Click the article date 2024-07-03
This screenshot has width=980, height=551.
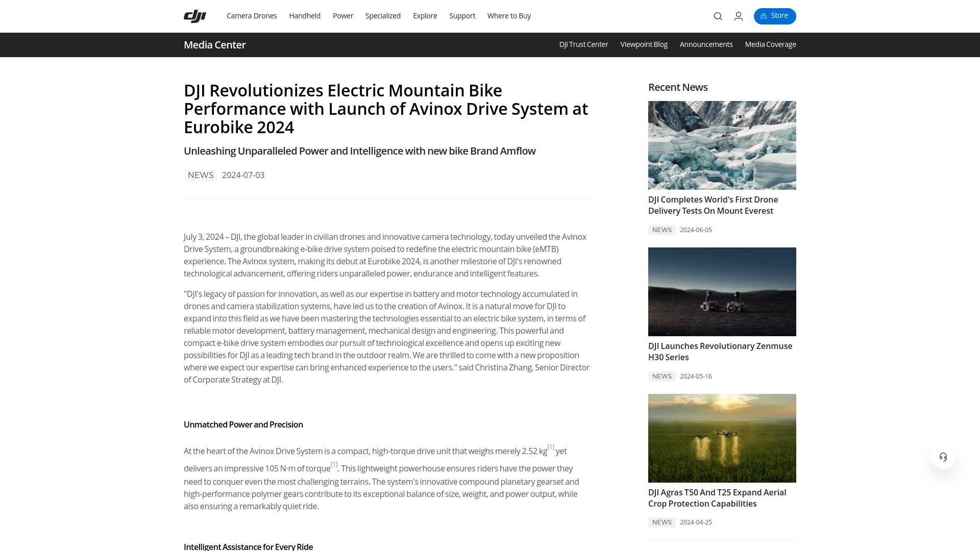click(x=243, y=176)
